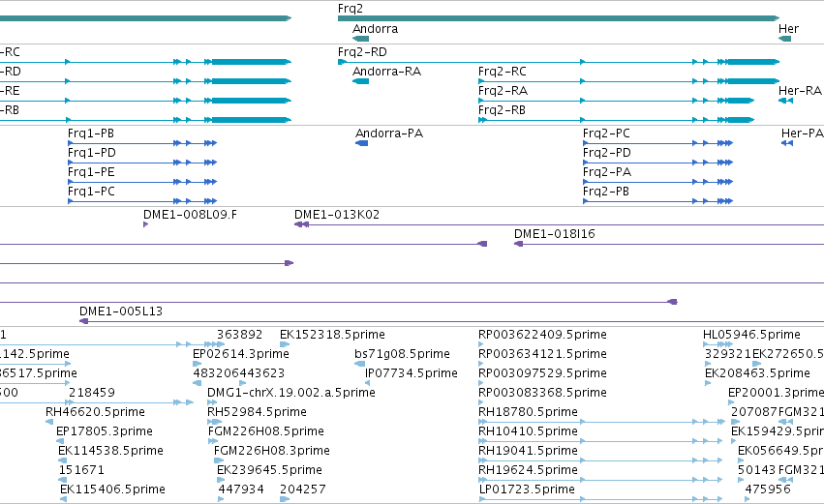The image size is (824, 504).
Task: Click the bs71g08.5prime EST label
Action: (x=402, y=354)
